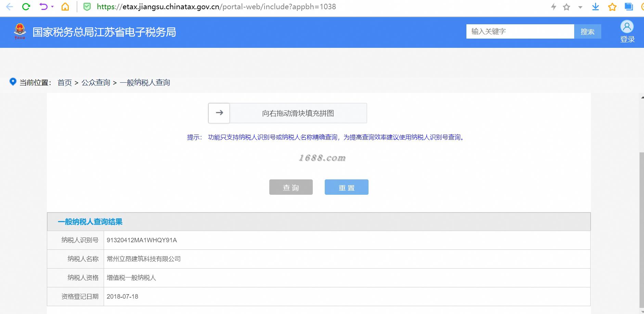The height and width of the screenshot is (314, 644).
Task: Open 公众查询 in the breadcrumb
Action: pyautogui.click(x=96, y=83)
